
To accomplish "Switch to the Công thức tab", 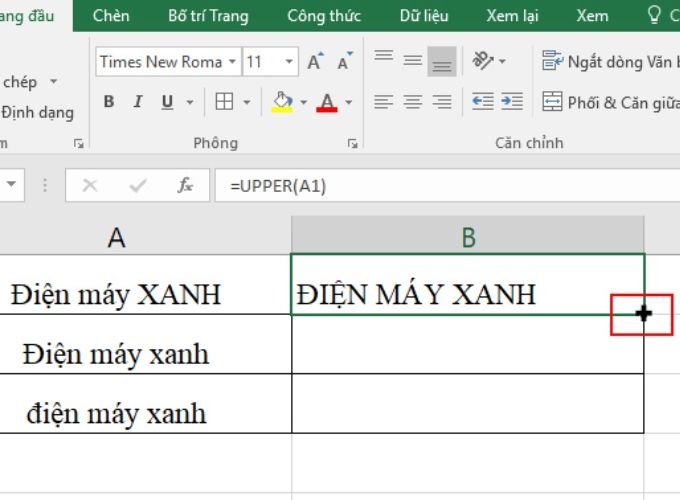I will tap(324, 16).
